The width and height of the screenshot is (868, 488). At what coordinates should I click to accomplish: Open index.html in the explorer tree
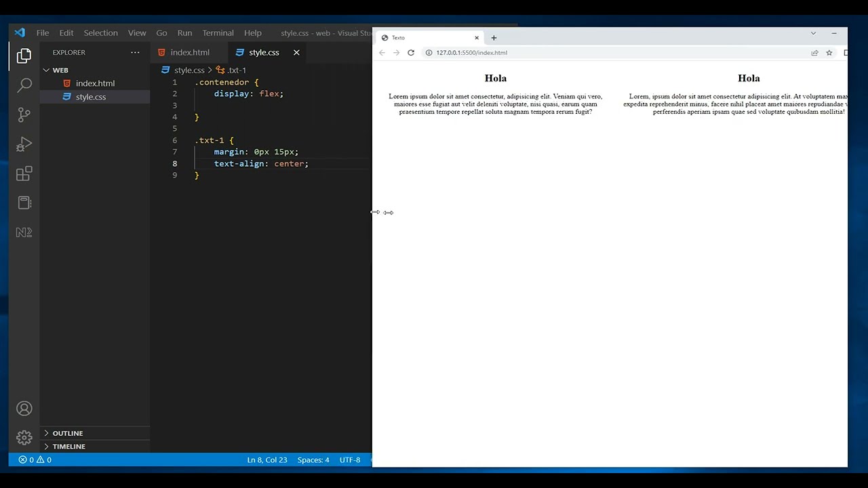point(95,83)
